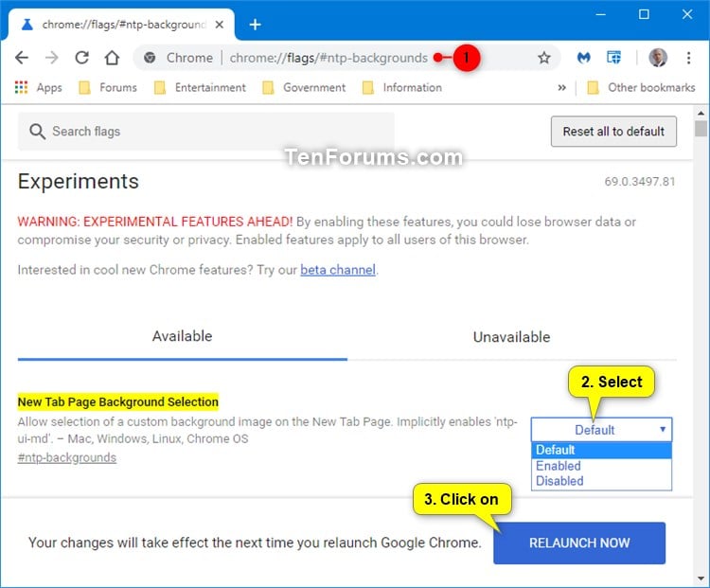Click the search magnifier icon in flags
The height and width of the screenshot is (588, 710).
click(37, 132)
